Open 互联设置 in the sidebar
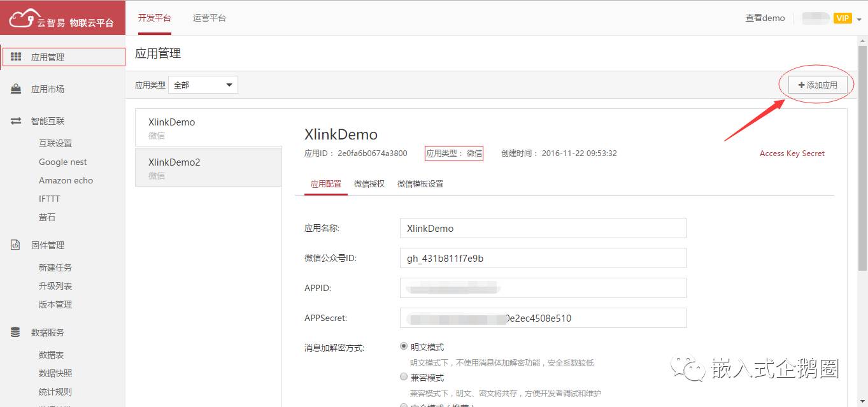This screenshot has height=407, width=868. [x=55, y=143]
